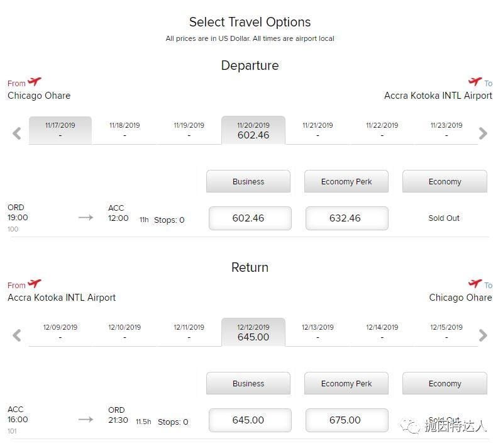Click the Return Economy Perk column header
503x448 pixels.
[346, 384]
